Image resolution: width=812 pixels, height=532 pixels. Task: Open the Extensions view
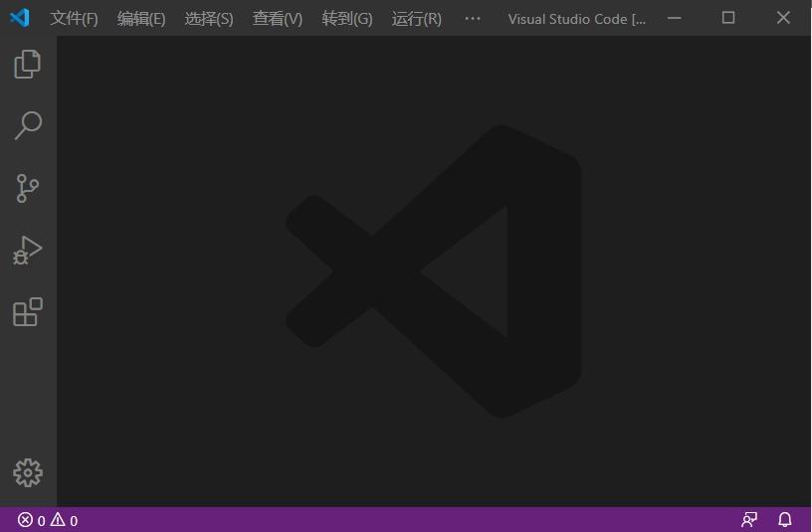(28, 312)
